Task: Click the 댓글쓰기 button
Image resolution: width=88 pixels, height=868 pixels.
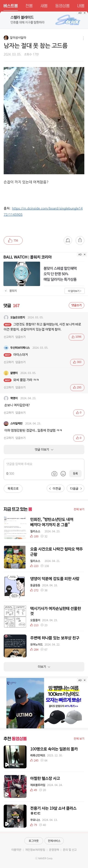Action: pyautogui.click(x=77, y=305)
